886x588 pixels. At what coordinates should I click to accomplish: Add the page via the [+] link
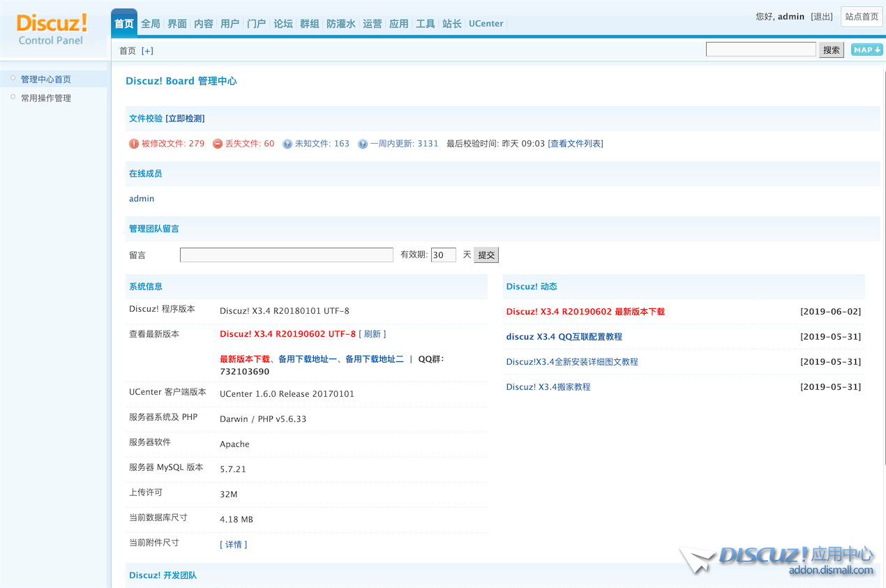point(147,51)
